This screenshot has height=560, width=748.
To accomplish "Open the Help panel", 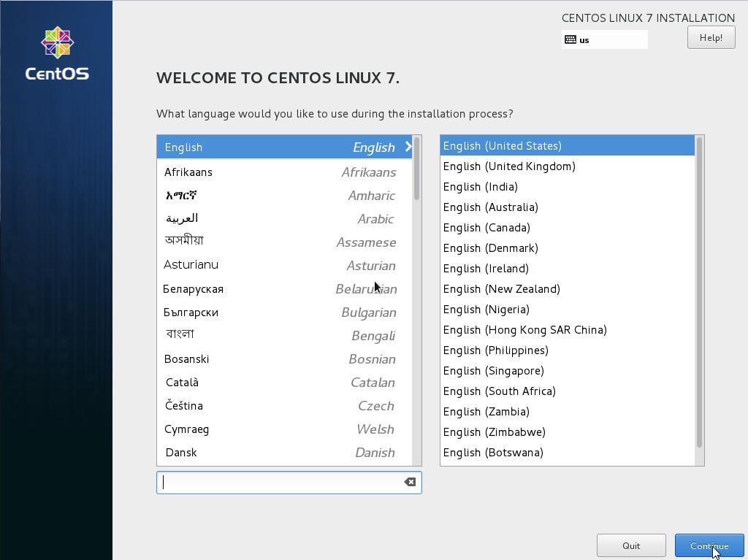I will tap(710, 37).
